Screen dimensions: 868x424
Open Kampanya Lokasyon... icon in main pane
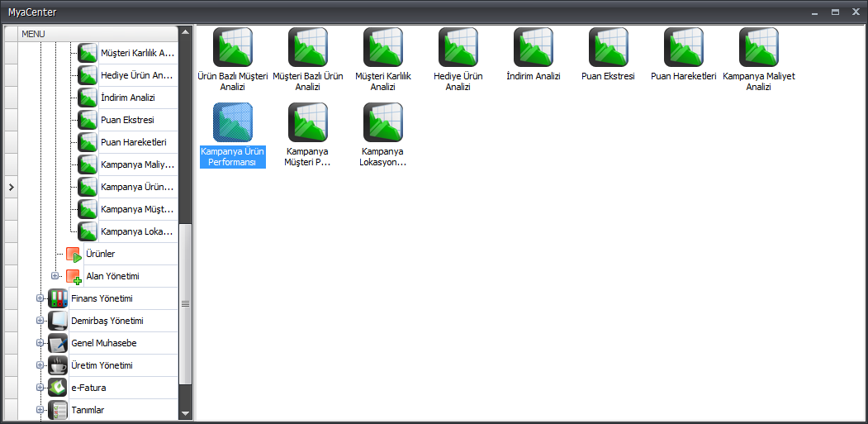point(383,122)
